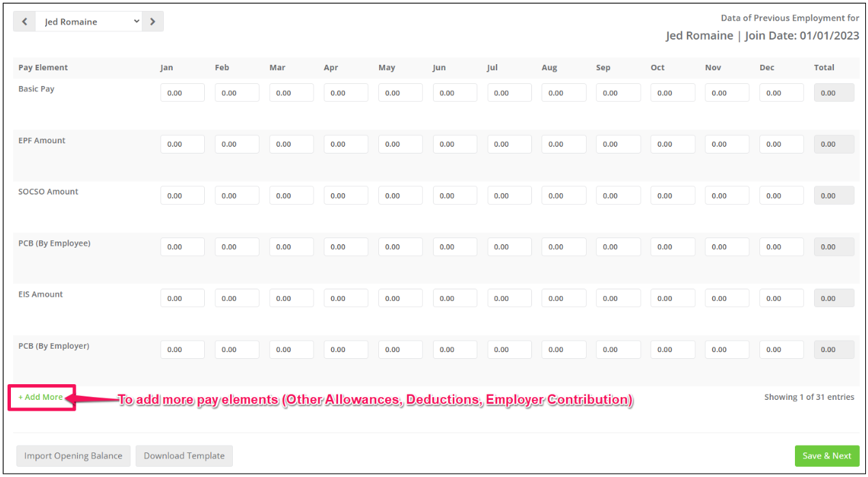868x477 pixels.
Task: Select the EIS Amount October field
Action: (673, 298)
